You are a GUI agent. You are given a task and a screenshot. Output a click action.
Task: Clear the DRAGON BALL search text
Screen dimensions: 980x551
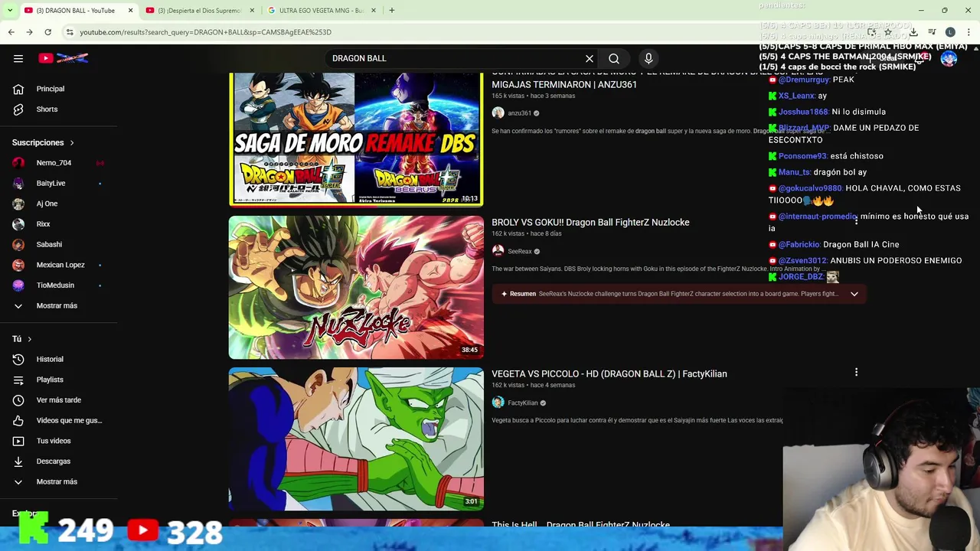(590, 58)
